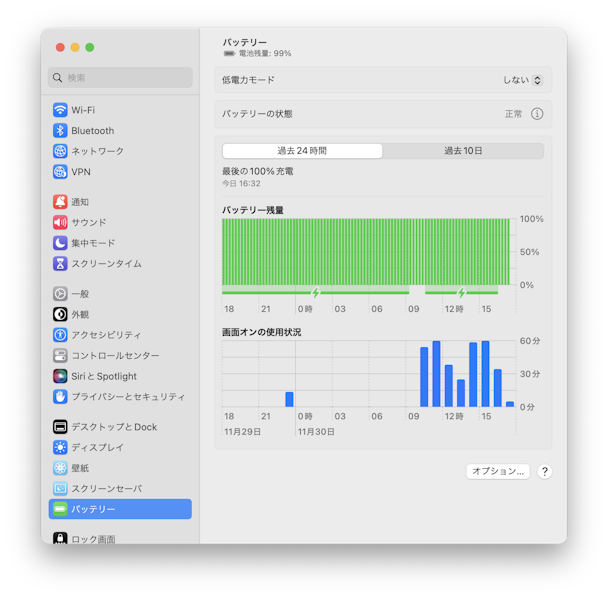This screenshot has height=598, width=608.
Task: Click the ディスプレイ sun icon
Action: (60, 447)
